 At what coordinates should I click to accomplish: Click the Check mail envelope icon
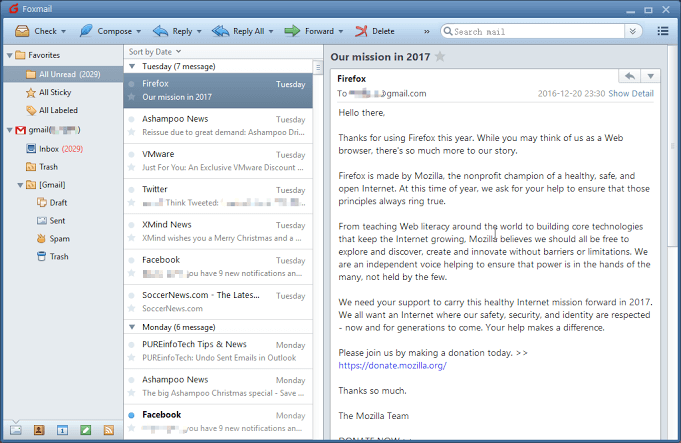point(22,31)
